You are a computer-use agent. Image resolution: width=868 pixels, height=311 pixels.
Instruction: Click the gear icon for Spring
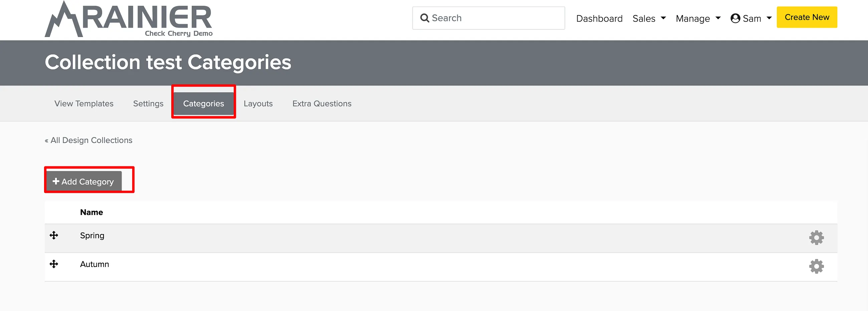(816, 238)
